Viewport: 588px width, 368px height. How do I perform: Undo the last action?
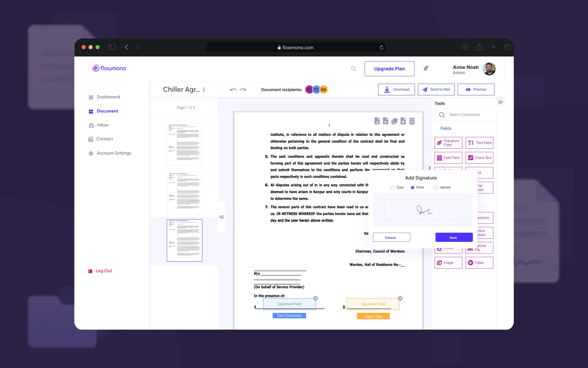pyautogui.click(x=233, y=90)
